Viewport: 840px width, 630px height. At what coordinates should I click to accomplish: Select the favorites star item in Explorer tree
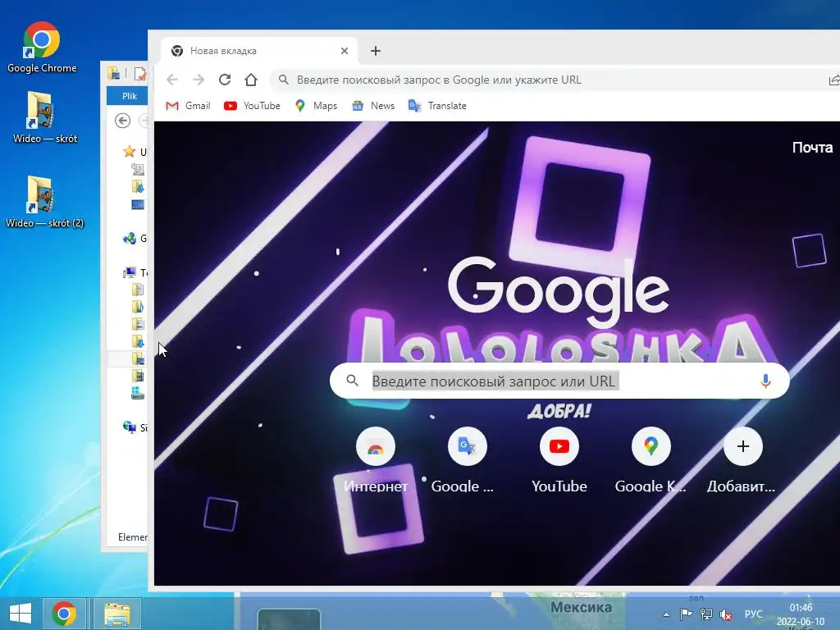pyautogui.click(x=129, y=152)
